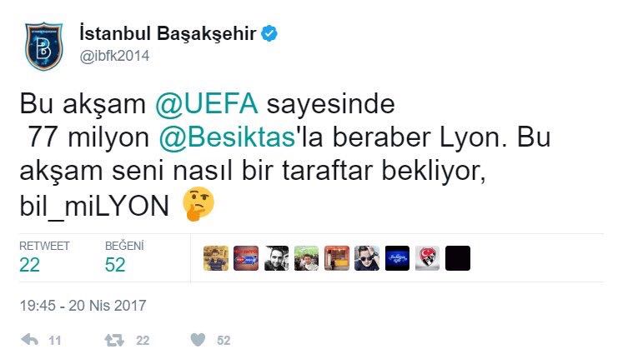Open the blue neon liker avatar
Viewport: 633px width, 364px height.
(397, 258)
